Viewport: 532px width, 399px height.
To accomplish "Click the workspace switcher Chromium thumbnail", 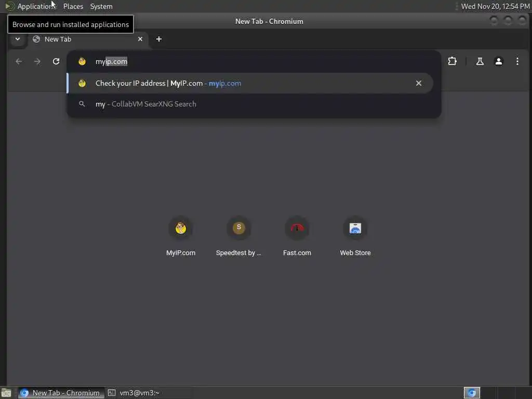I will (472, 393).
